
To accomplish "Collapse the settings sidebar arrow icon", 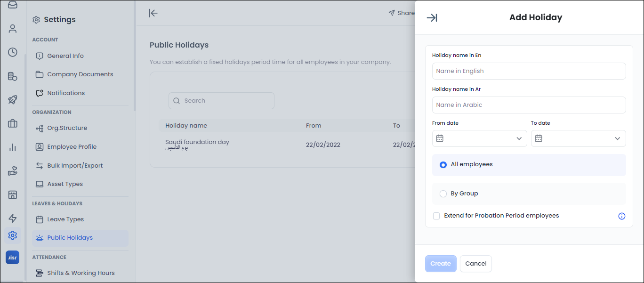I will (153, 13).
